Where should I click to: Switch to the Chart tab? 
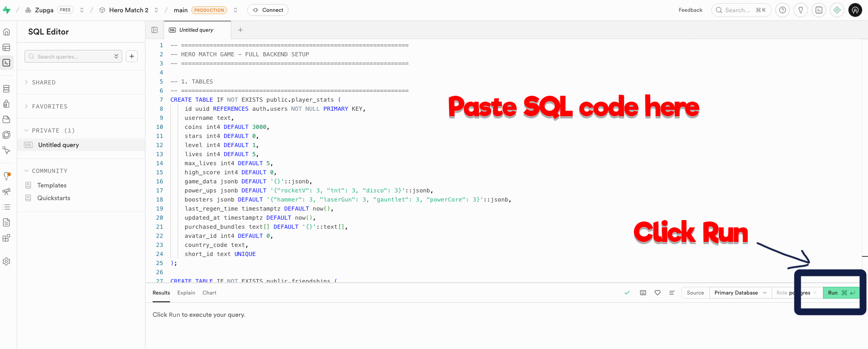210,293
